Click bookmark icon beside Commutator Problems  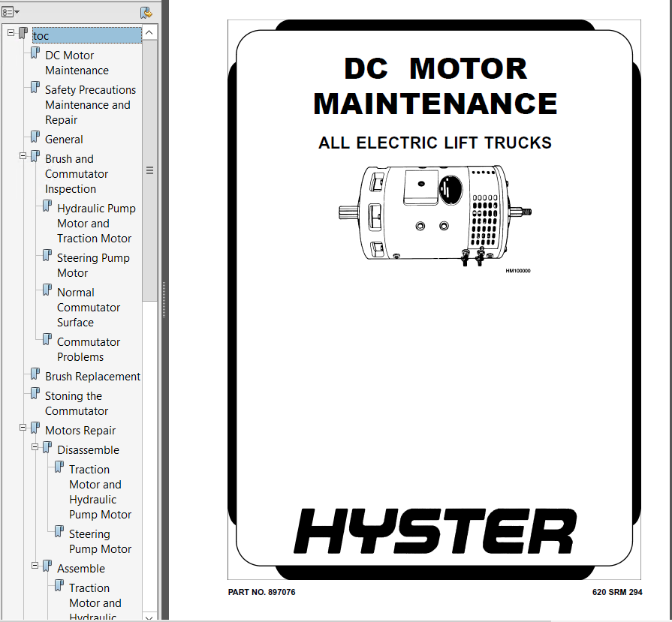[x=47, y=340]
